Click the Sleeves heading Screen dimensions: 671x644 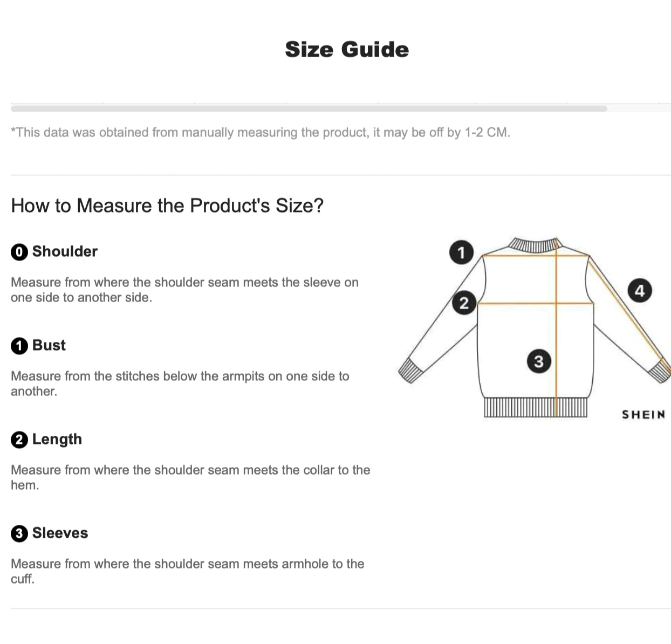(x=60, y=533)
